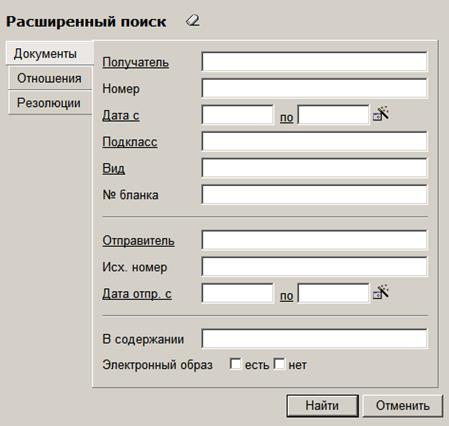Open date wizard icon next to Дата отпр. с
The width and height of the screenshot is (449, 426).
pyautogui.click(x=381, y=292)
